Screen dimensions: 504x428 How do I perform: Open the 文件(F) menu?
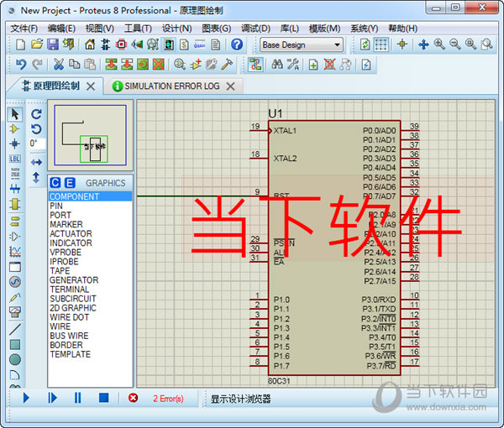[x=24, y=29]
